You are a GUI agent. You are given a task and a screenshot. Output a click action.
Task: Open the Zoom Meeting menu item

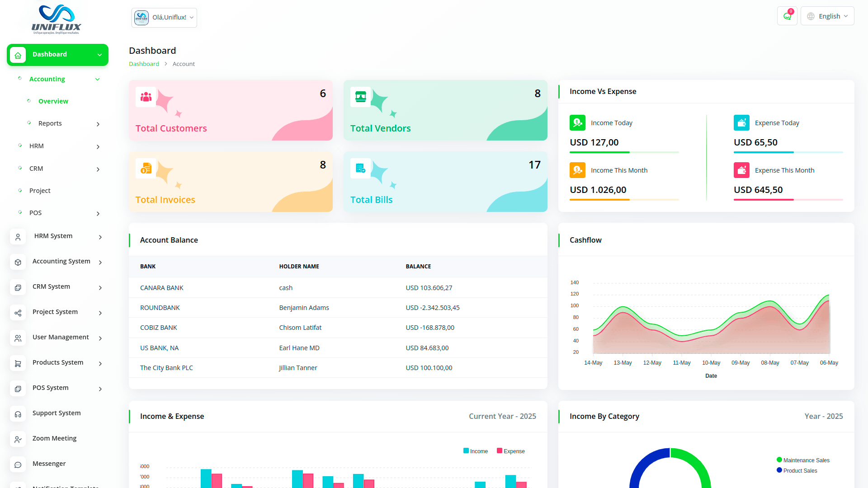click(x=54, y=438)
